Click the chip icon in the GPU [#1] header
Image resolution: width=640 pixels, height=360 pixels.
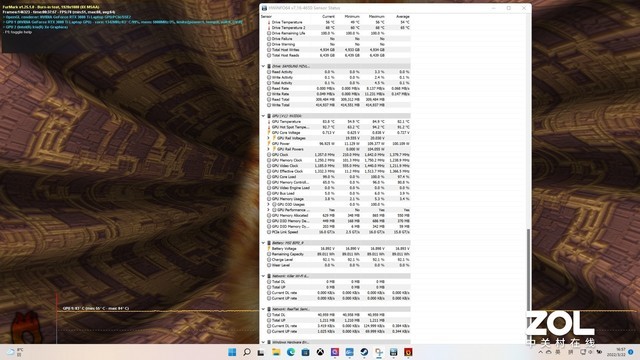point(269,116)
